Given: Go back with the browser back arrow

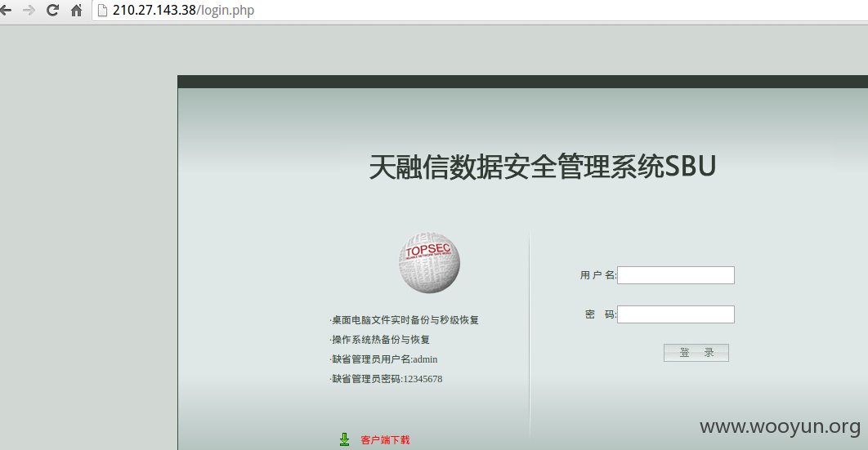Looking at the screenshot, I should point(6,10).
